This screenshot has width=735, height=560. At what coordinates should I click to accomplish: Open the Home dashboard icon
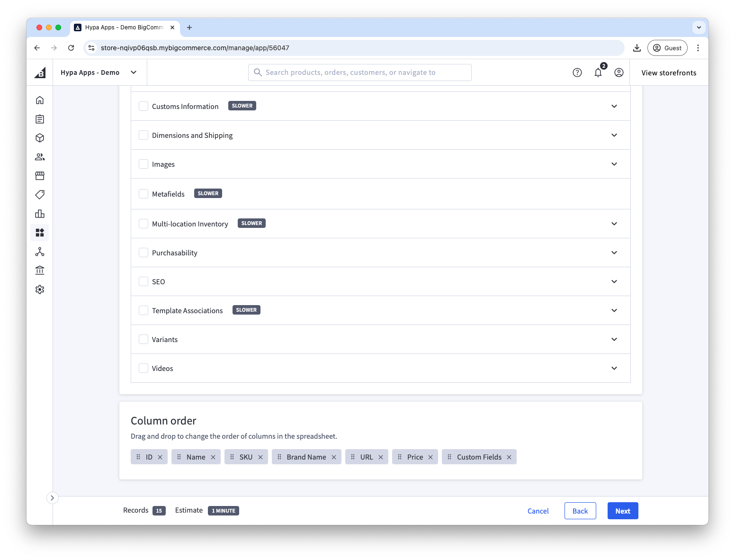click(x=40, y=100)
